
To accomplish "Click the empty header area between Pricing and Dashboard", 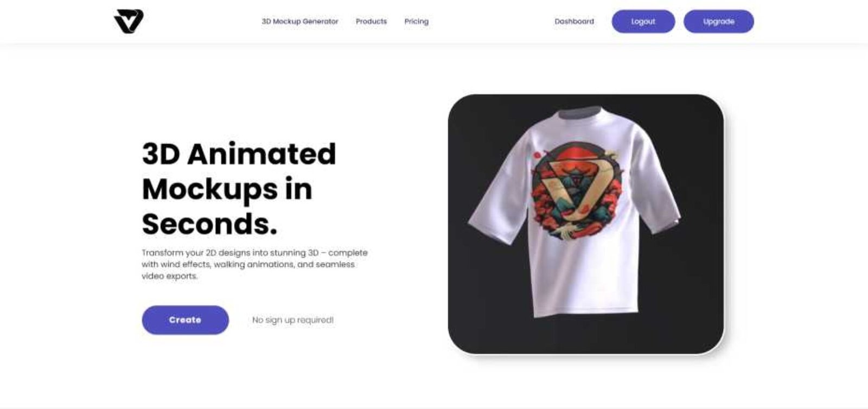I will tap(492, 22).
